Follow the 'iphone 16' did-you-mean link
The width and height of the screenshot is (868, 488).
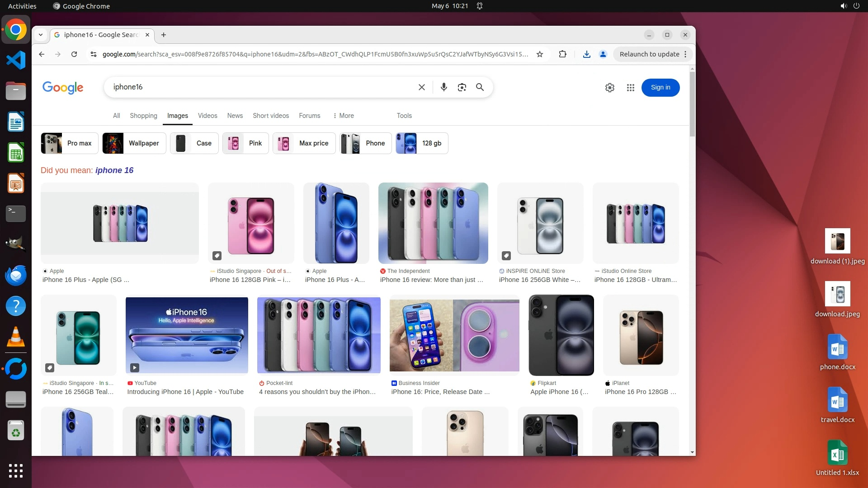[x=114, y=170]
